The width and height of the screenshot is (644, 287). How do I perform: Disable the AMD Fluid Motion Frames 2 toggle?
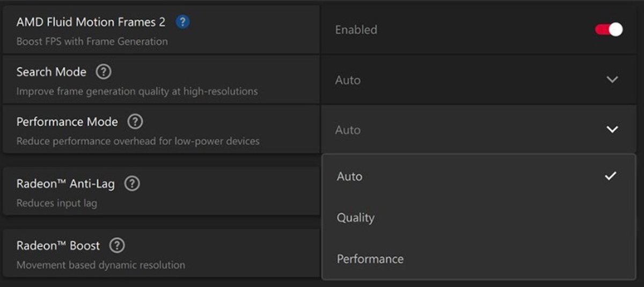(x=609, y=30)
